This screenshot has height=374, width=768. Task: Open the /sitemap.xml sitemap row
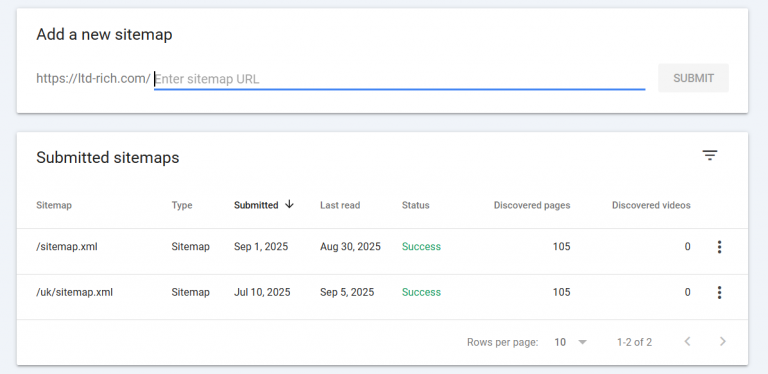pos(382,247)
